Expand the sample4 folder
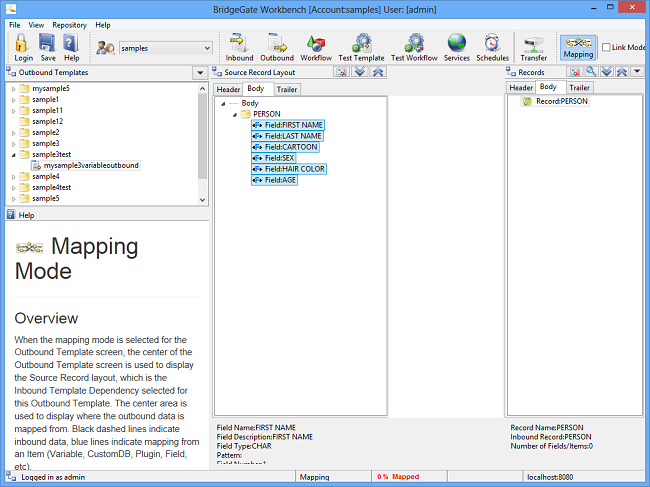The width and height of the screenshot is (650, 487). [x=13, y=177]
